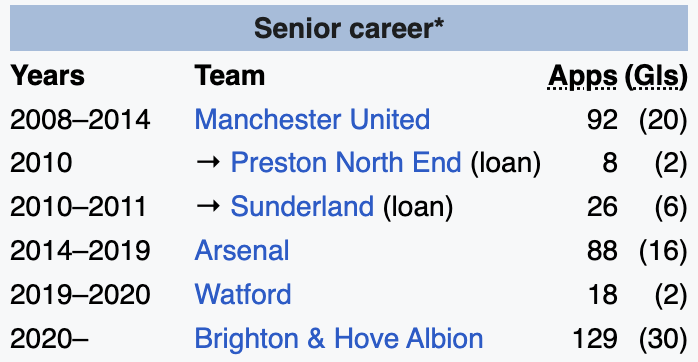Screen dimensions: 698x362
Task: Click Arsenal's (16) goals figure
Action: [x=663, y=251]
